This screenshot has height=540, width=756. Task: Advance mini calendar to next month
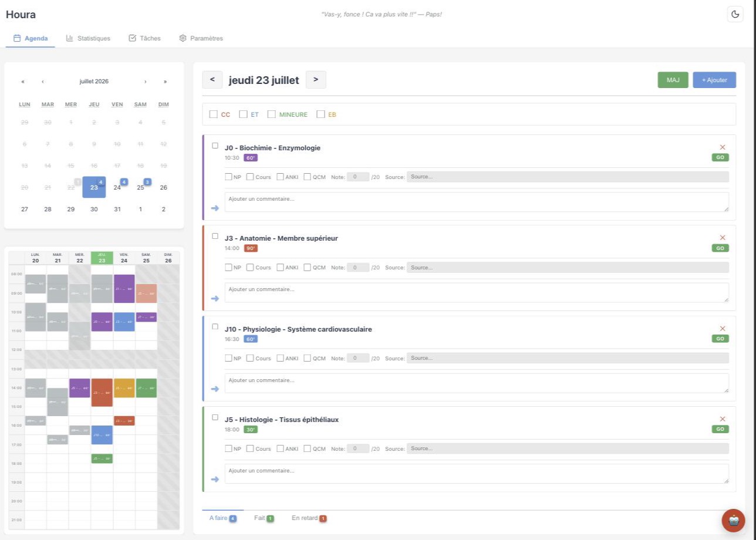[145, 82]
